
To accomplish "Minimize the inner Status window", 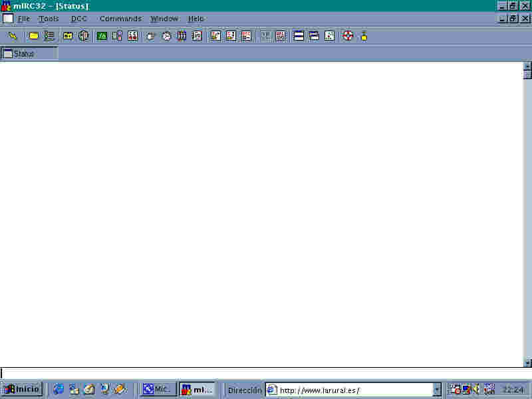I will point(503,19).
